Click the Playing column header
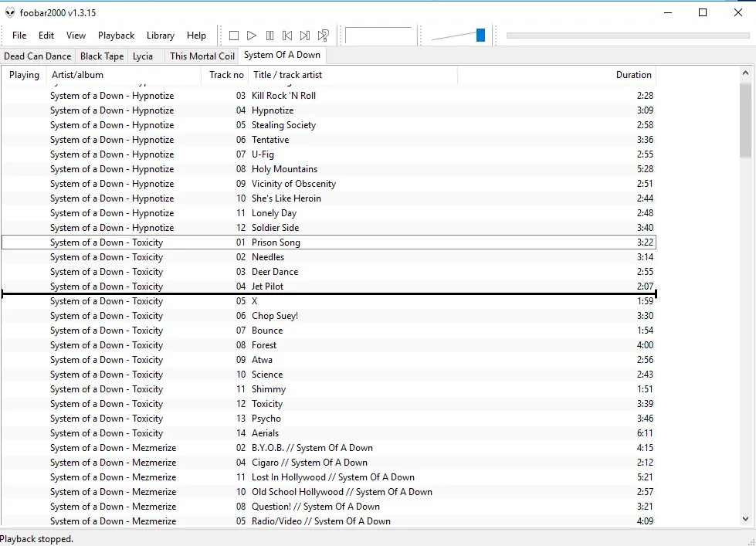This screenshot has height=546, width=756. coord(24,75)
